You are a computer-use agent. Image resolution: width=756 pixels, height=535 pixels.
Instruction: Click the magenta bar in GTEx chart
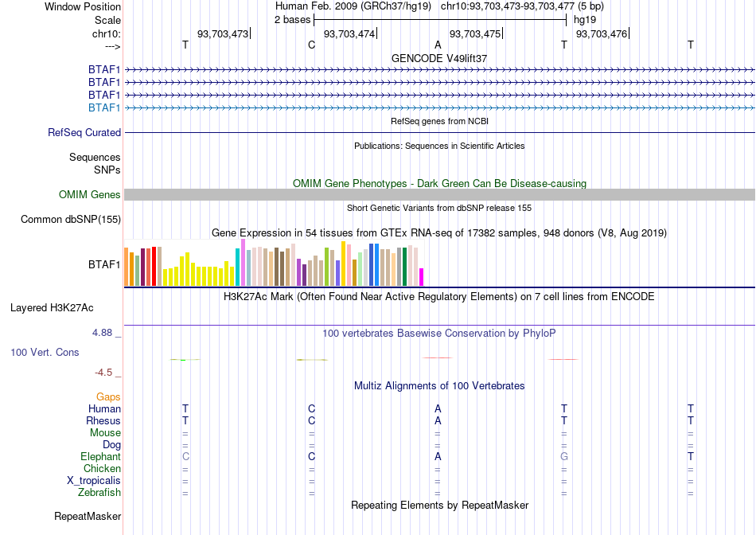[x=421, y=277]
